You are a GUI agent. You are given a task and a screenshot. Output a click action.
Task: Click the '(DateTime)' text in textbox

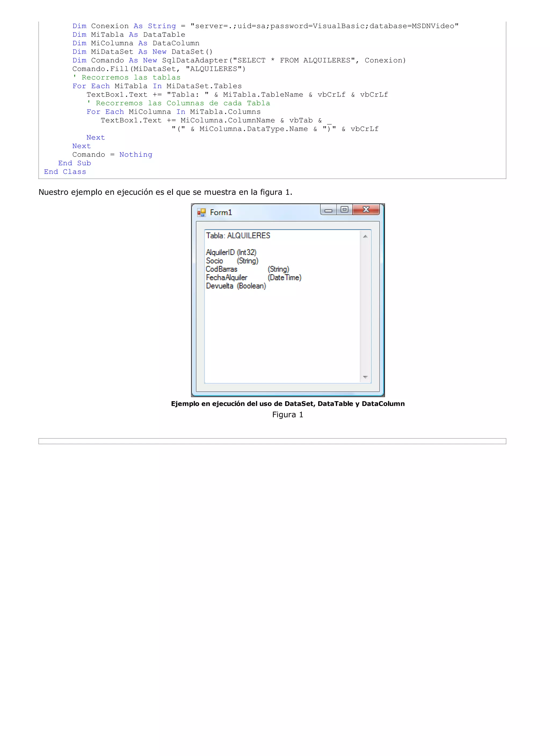(x=284, y=277)
